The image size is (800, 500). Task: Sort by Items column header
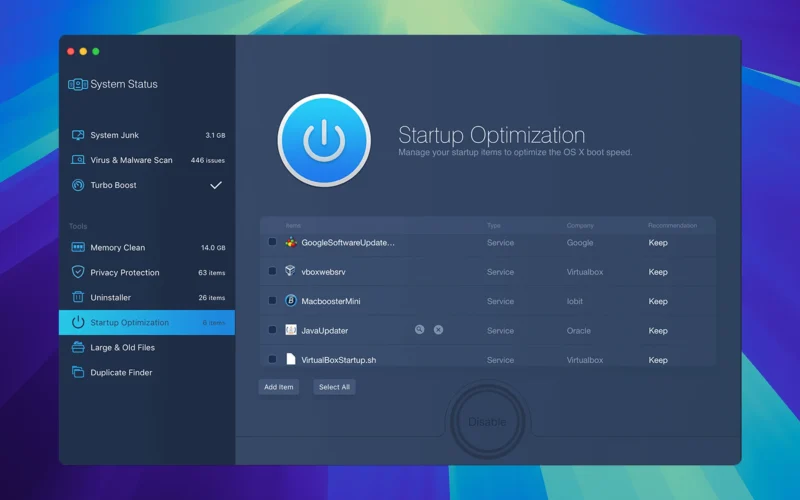tap(293, 226)
